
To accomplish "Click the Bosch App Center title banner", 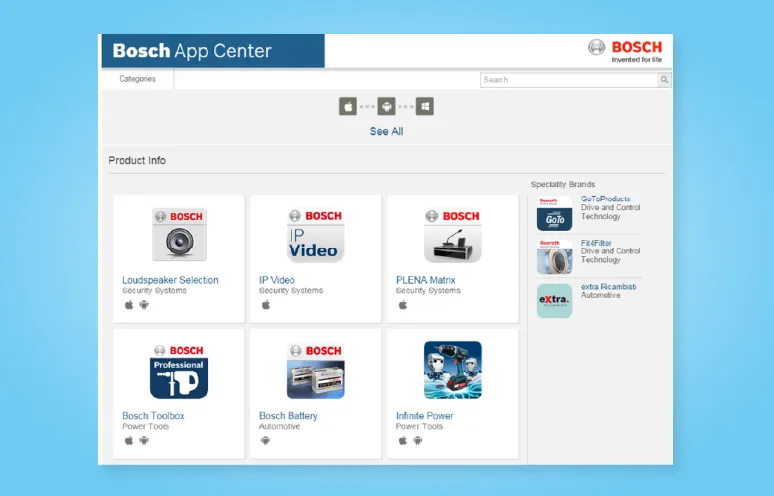I will click(x=213, y=51).
